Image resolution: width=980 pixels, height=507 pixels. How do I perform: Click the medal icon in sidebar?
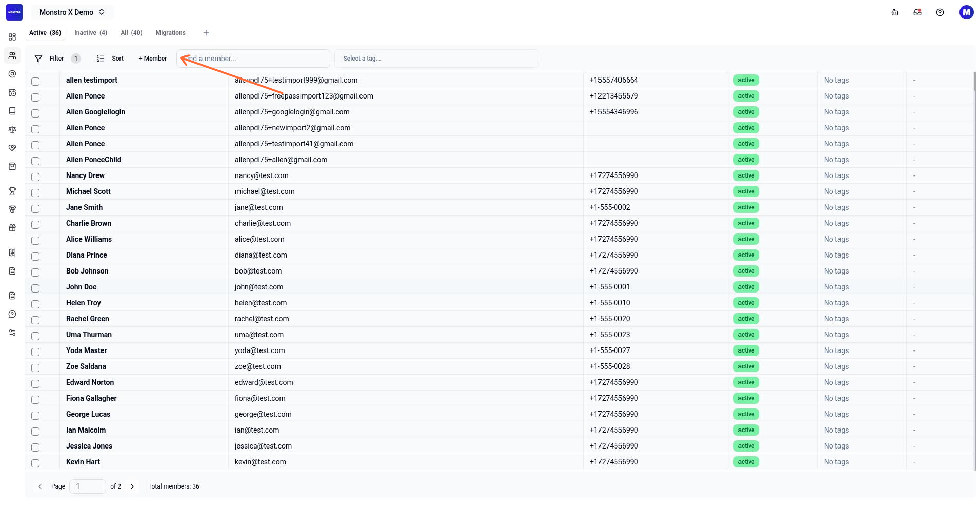pos(12,209)
